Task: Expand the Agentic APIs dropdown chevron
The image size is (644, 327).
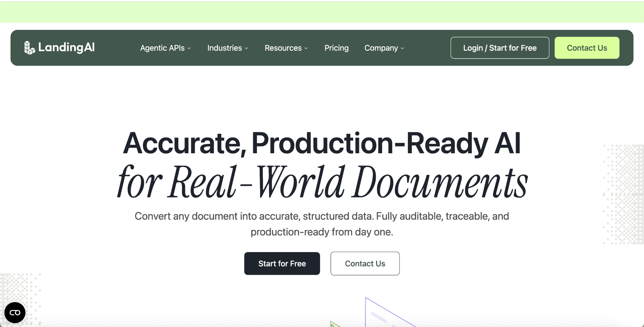Action: [x=189, y=48]
